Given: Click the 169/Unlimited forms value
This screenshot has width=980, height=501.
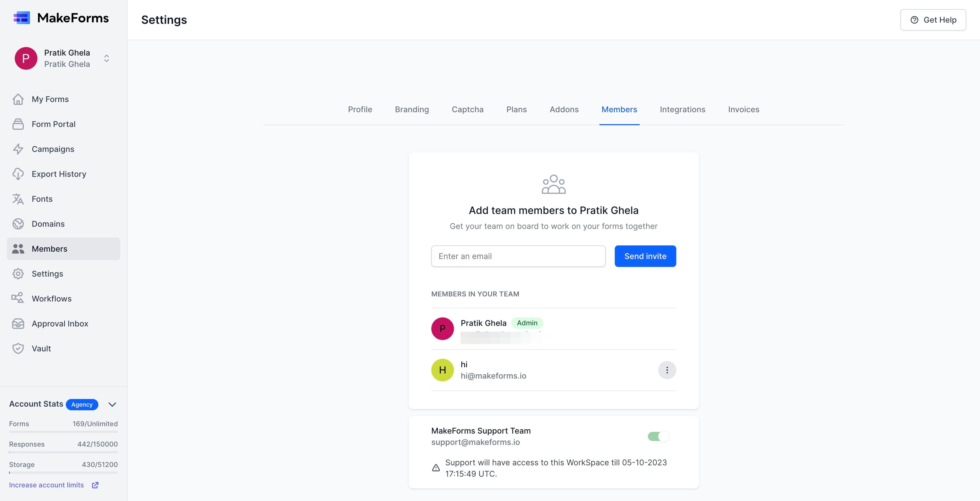Looking at the screenshot, I should [x=95, y=424].
